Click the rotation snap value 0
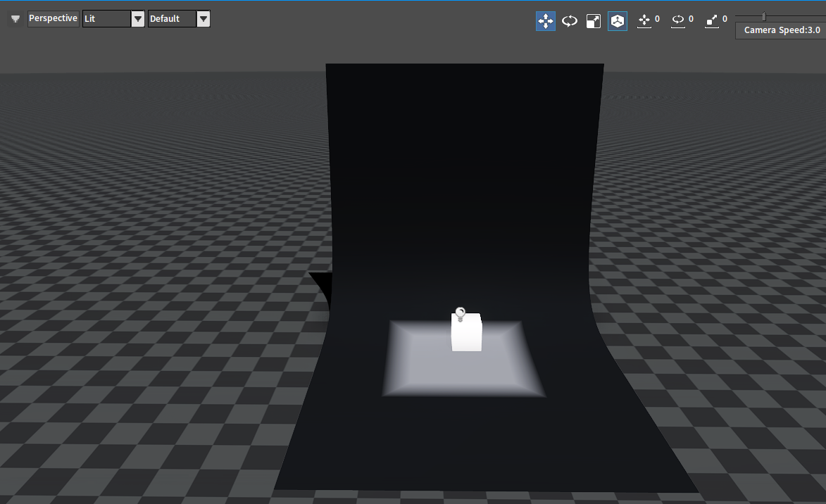826x504 pixels. coord(691,19)
